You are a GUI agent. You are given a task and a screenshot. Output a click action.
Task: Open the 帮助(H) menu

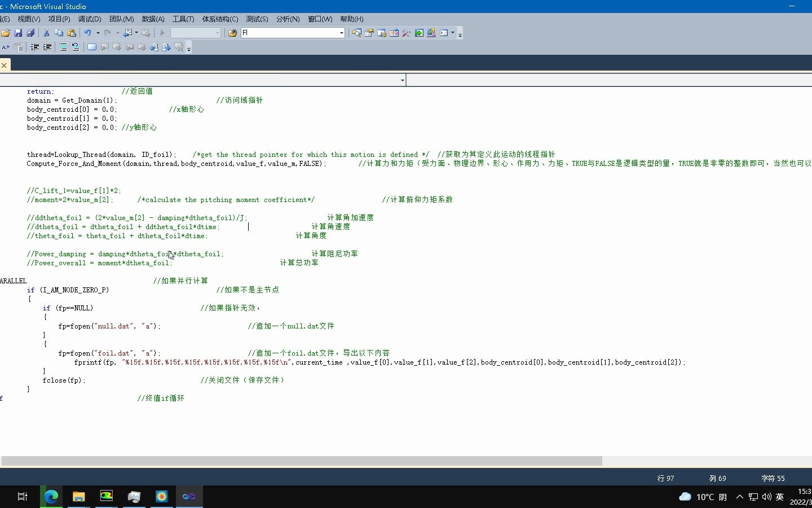click(x=352, y=19)
